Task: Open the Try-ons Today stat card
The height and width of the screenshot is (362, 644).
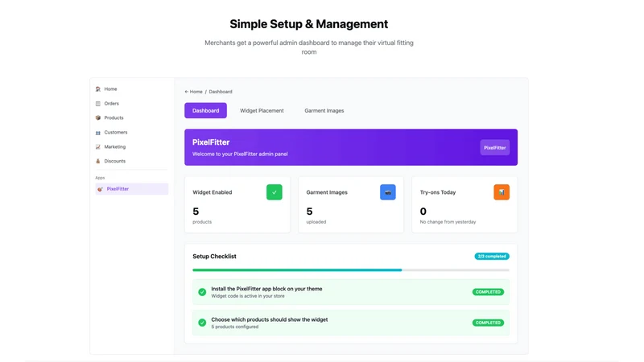Action: [464, 205]
